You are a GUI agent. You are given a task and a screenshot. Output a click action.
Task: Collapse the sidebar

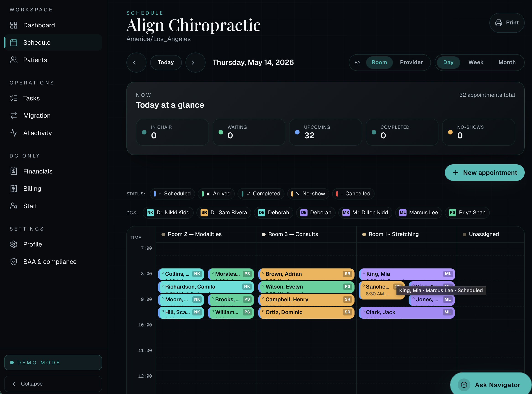click(53, 384)
